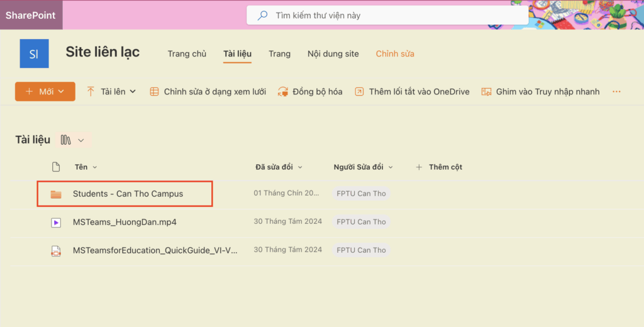Click the Add shortcut to OneDrive icon

tap(359, 92)
